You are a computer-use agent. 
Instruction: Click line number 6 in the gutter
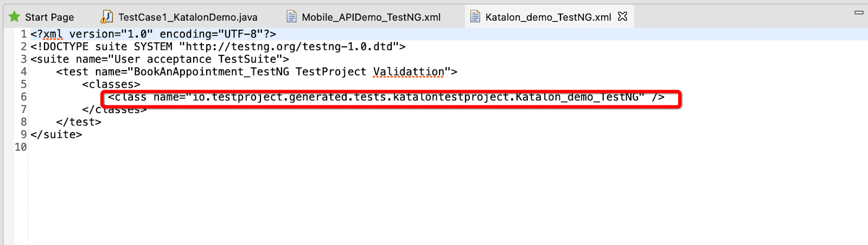click(23, 97)
